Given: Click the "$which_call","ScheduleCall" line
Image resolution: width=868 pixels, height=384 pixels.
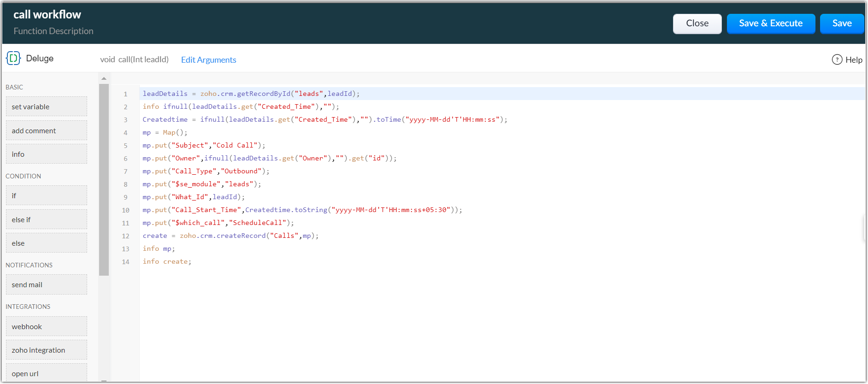Looking at the screenshot, I should [218, 223].
